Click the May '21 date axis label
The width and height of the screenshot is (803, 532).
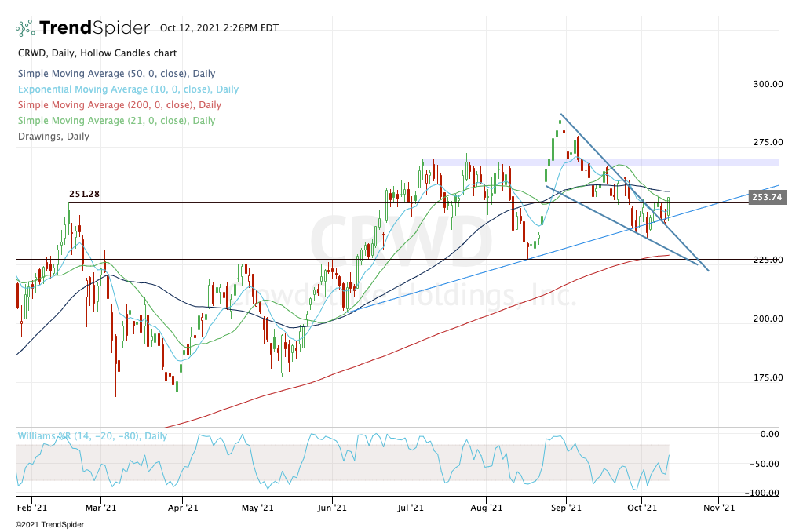coord(257,508)
